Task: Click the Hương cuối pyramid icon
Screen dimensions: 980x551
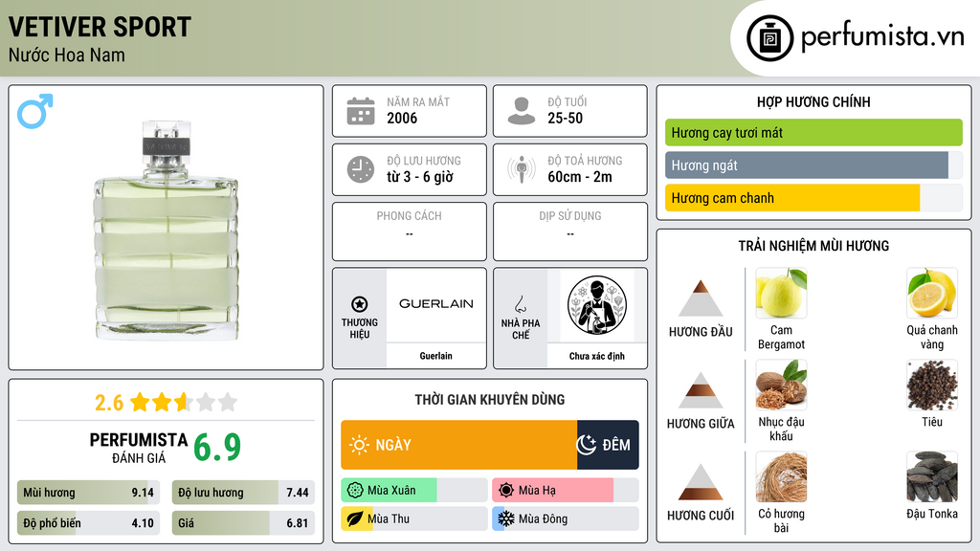Action: (701, 482)
